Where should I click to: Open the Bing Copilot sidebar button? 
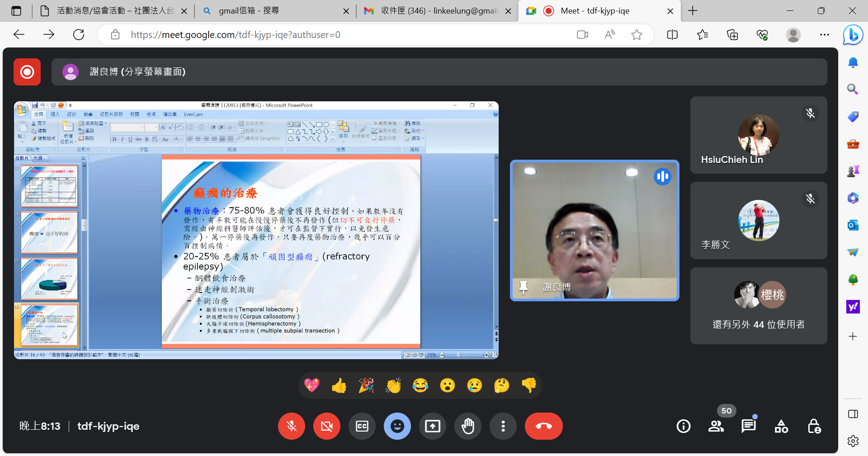[x=853, y=35]
